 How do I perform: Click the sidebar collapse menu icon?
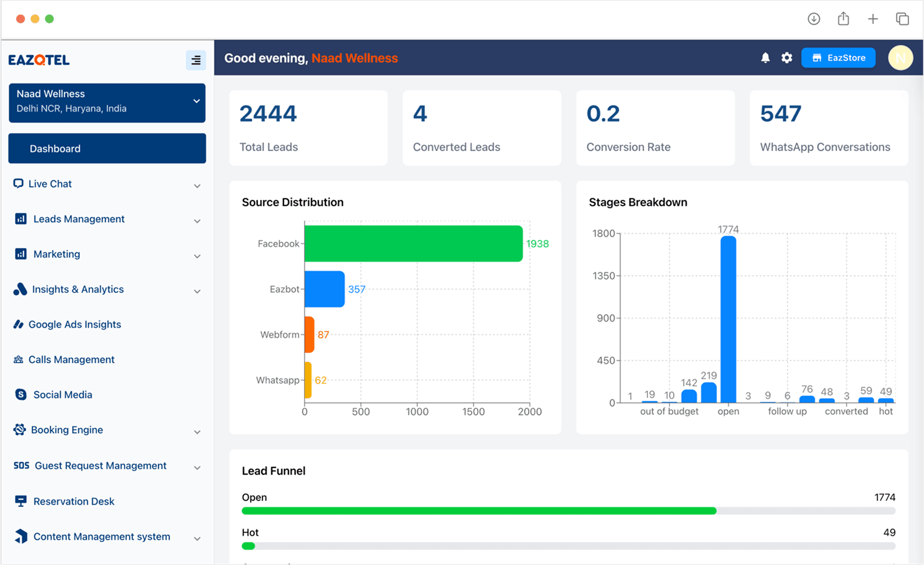click(196, 60)
